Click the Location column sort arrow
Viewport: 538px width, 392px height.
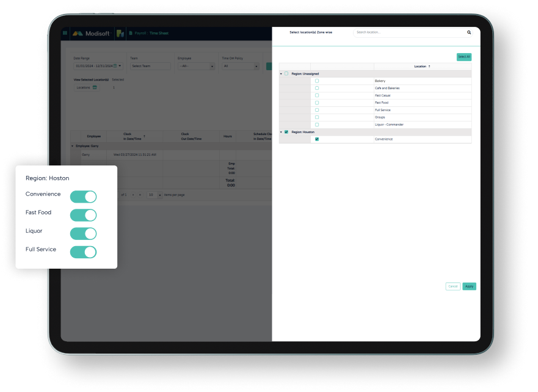(x=429, y=67)
